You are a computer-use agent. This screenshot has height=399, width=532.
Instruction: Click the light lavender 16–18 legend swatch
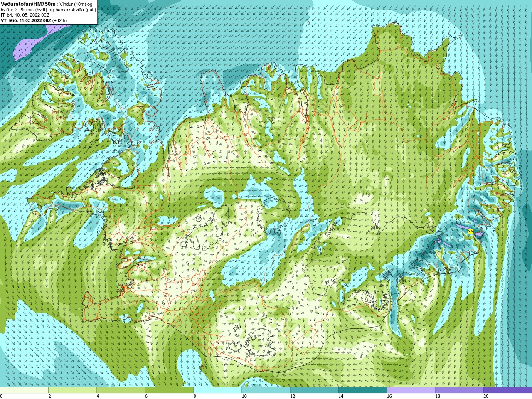click(x=411, y=390)
